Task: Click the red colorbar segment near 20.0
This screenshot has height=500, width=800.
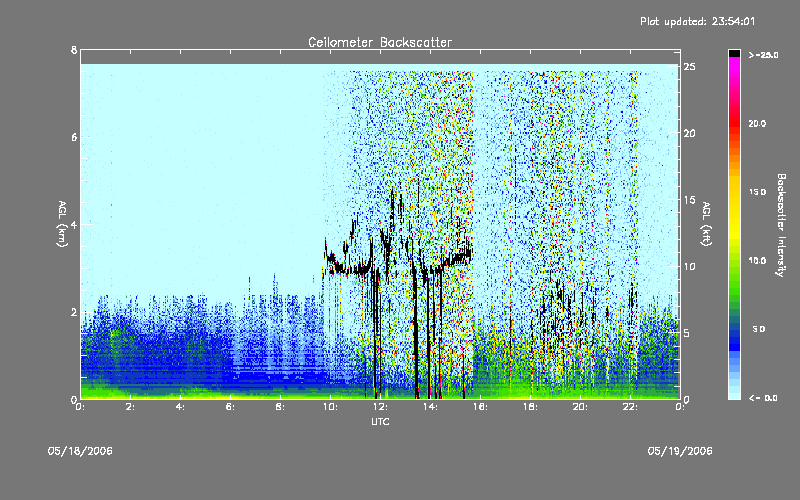Action: pyautogui.click(x=734, y=125)
